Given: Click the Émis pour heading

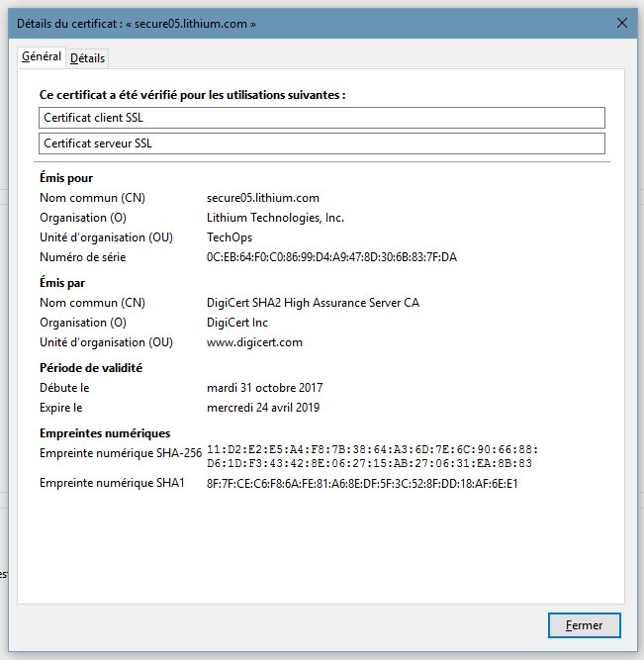Looking at the screenshot, I should [66, 178].
